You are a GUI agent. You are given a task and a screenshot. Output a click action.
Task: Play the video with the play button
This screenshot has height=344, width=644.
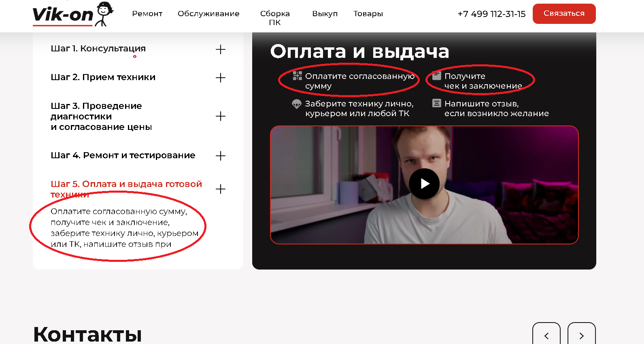[x=424, y=184]
